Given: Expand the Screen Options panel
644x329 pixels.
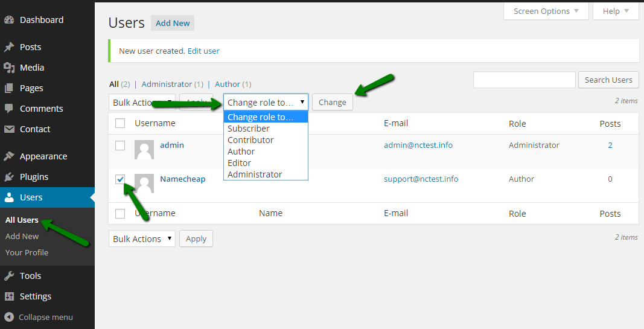Looking at the screenshot, I should (x=546, y=11).
